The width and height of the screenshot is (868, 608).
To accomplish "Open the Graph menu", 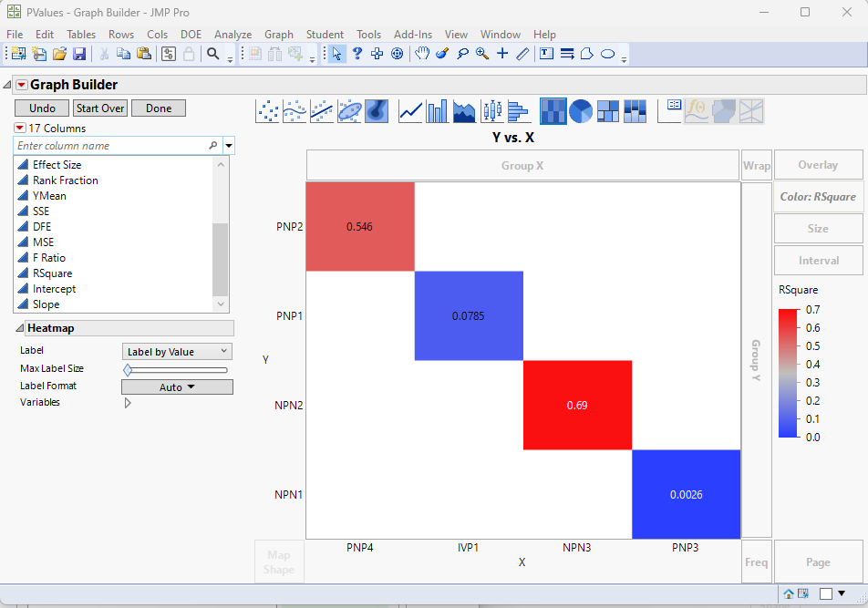I will pyautogui.click(x=279, y=35).
